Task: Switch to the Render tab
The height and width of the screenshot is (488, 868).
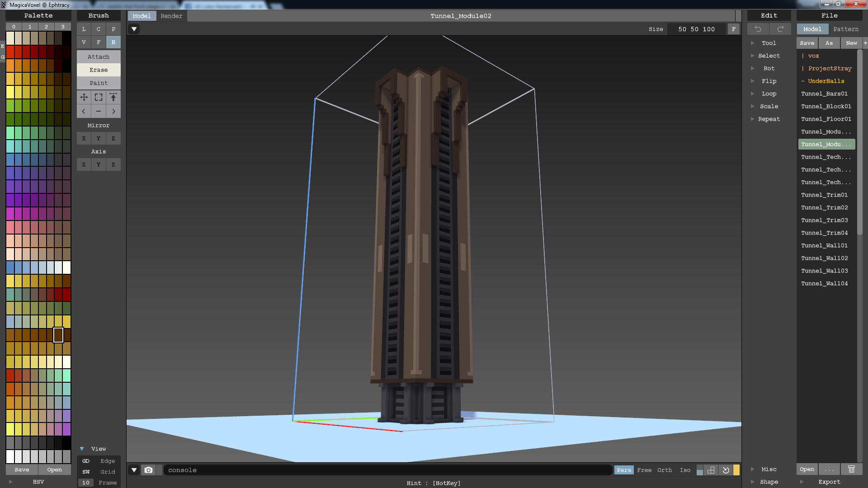Action: tap(170, 15)
